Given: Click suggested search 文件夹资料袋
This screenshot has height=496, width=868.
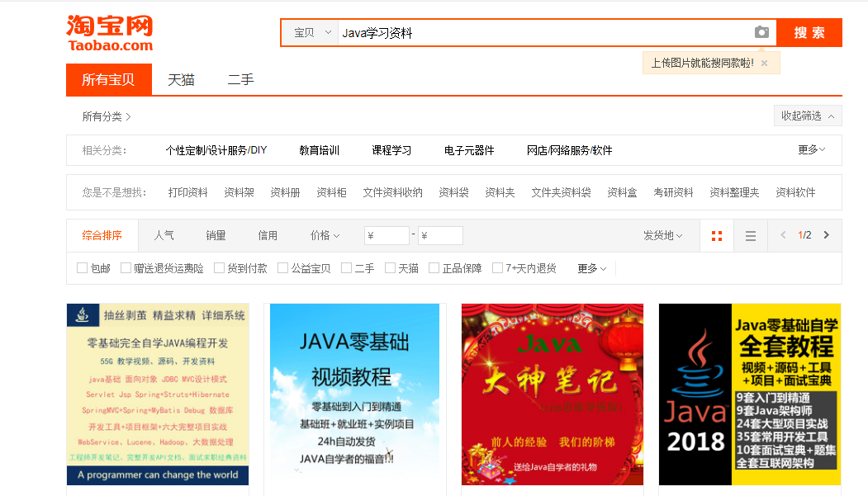Looking at the screenshot, I should (x=562, y=192).
